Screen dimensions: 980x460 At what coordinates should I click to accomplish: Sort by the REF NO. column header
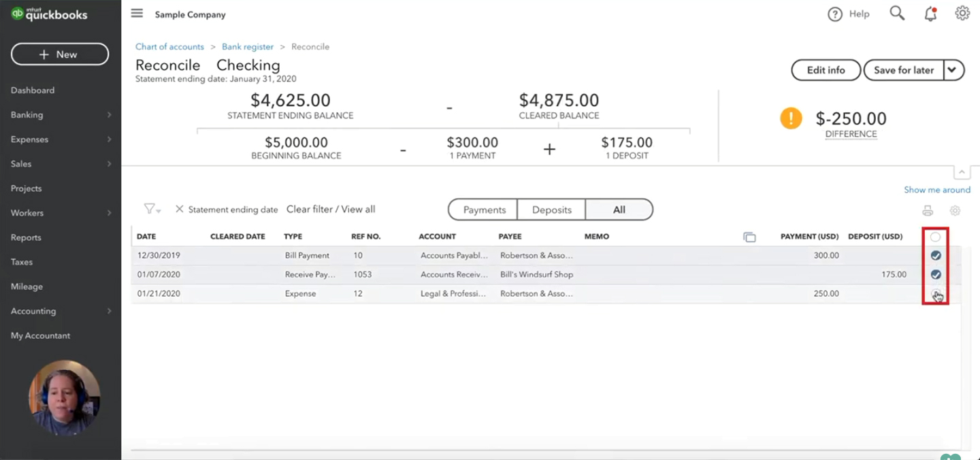click(366, 237)
